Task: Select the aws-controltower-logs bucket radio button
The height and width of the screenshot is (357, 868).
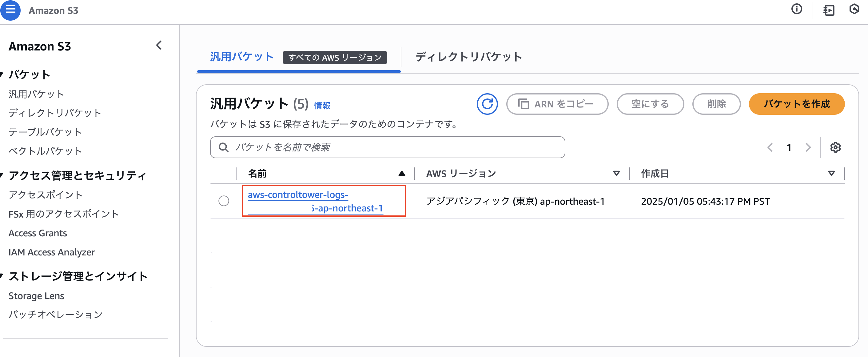Action: [224, 201]
